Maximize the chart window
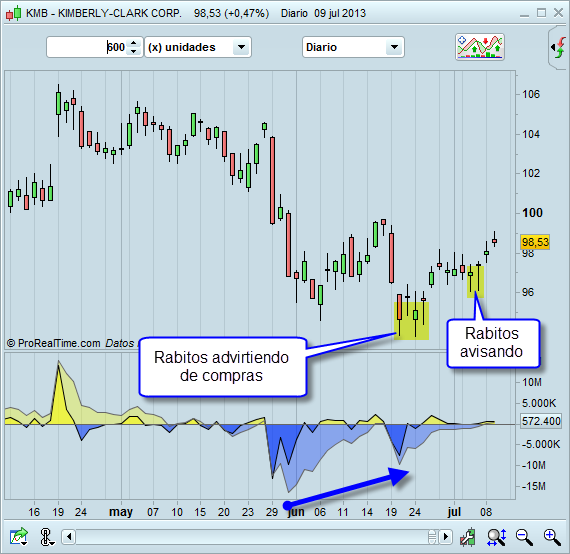Image resolution: width=570 pixels, height=554 pixels. pyautogui.click(x=541, y=13)
